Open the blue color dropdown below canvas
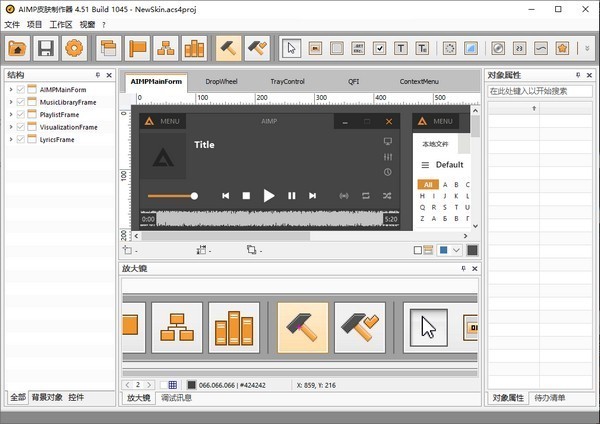Image resolution: width=600 pixels, height=424 pixels. coord(456,250)
